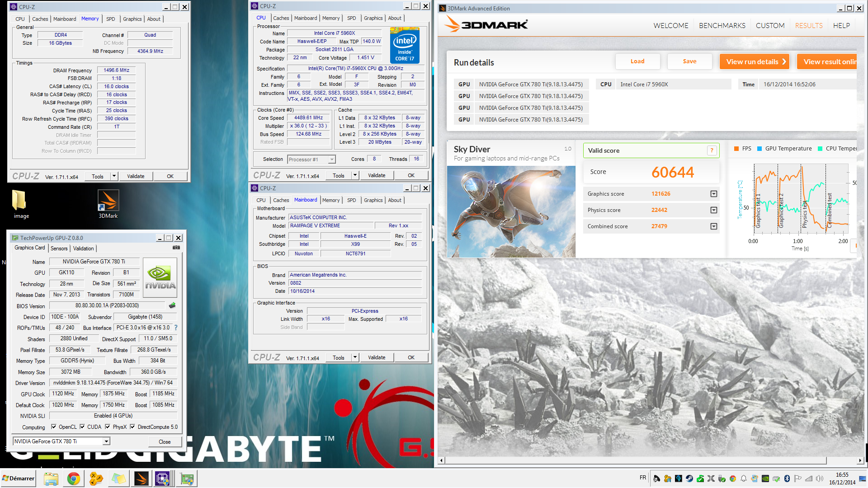Image resolution: width=868 pixels, height=488 pixels.
Task: Open Windows Explorer from the taskbar
Action: click(x=51, y=479)
